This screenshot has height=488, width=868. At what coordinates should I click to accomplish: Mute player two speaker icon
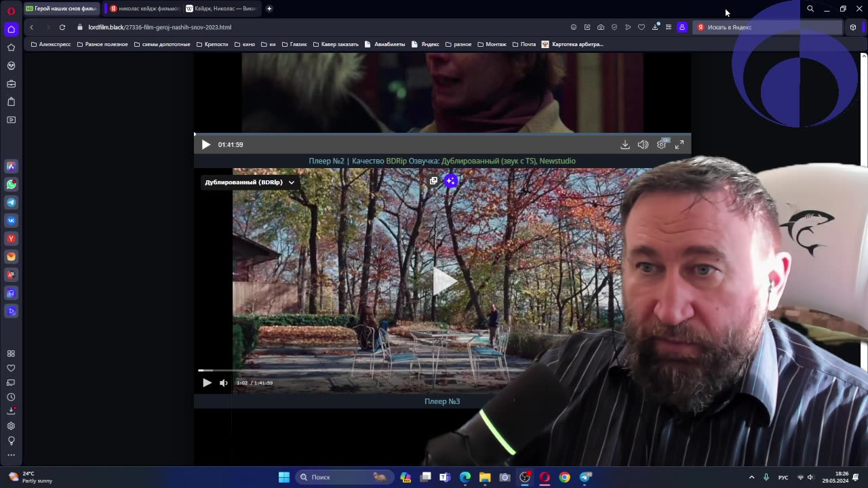(224, 383)
